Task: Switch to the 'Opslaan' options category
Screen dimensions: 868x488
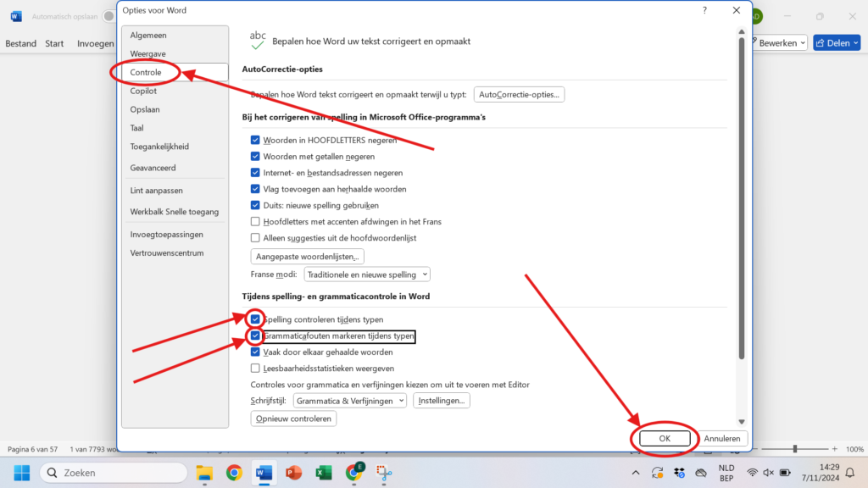Action: tap(145, 109)
